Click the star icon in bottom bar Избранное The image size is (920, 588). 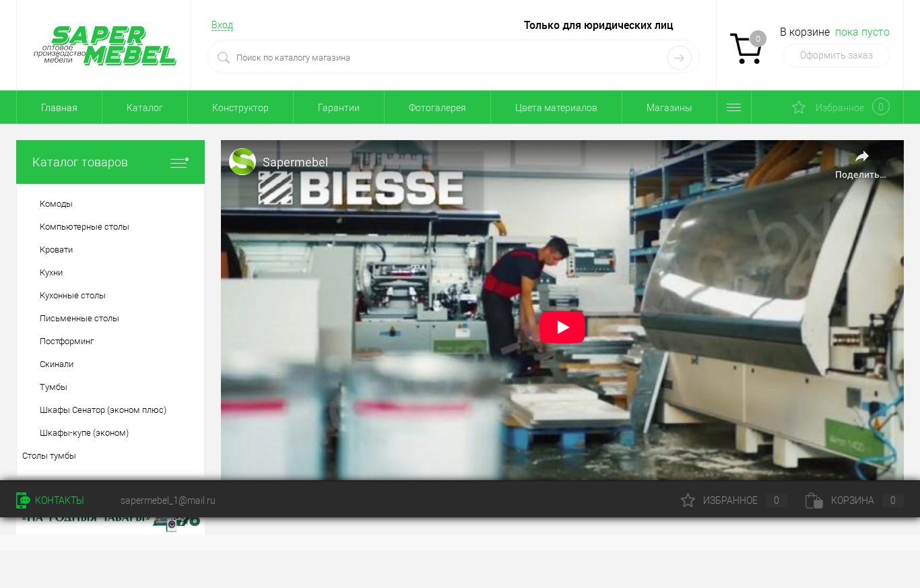tap(688, 500)
